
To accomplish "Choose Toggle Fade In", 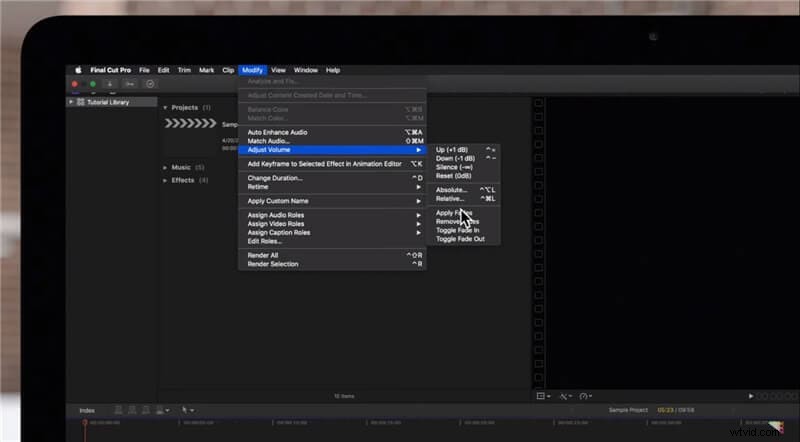I will click(464, 230).
